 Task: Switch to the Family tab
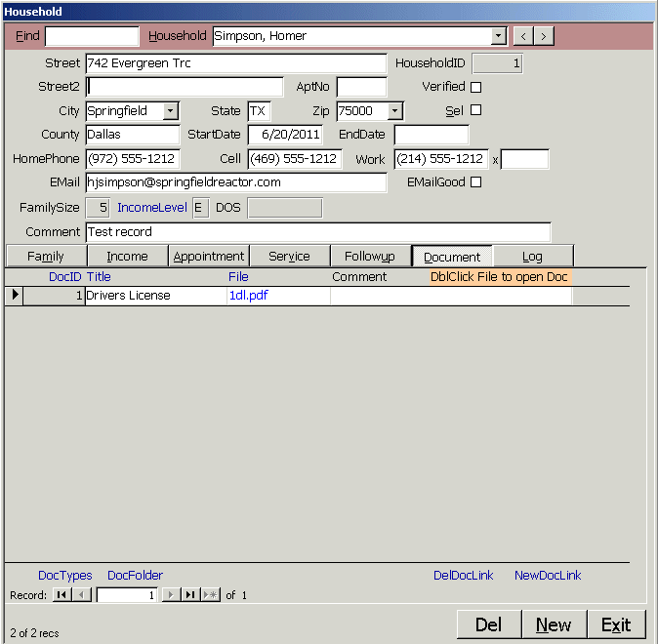coord(46,257)
